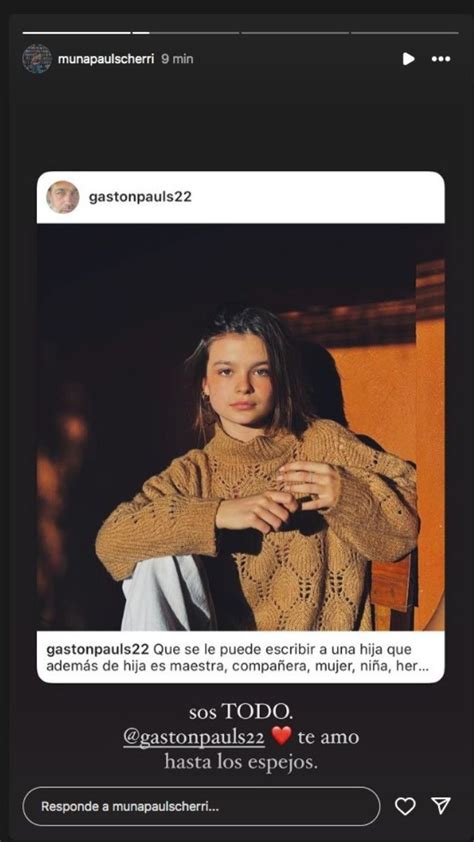The height and width of the screenshot is (842, 474).
Task: Open munapaulscherri profile picture
Action: point(37,59)
